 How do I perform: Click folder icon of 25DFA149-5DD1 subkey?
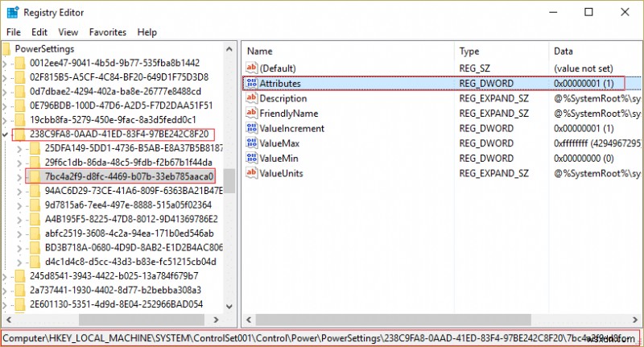coord(35,148)
